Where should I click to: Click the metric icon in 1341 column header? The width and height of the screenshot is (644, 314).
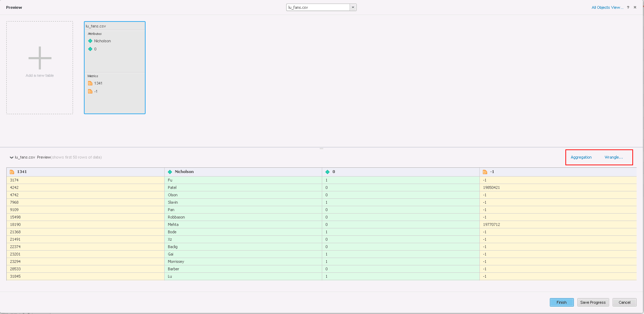click(12, 172)
